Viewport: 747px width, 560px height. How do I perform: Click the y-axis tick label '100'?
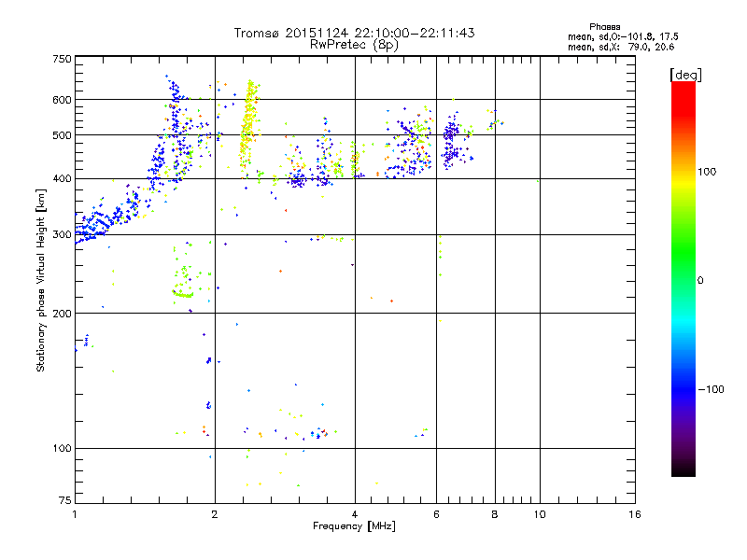pyautogui.click(x=62, y=449)
